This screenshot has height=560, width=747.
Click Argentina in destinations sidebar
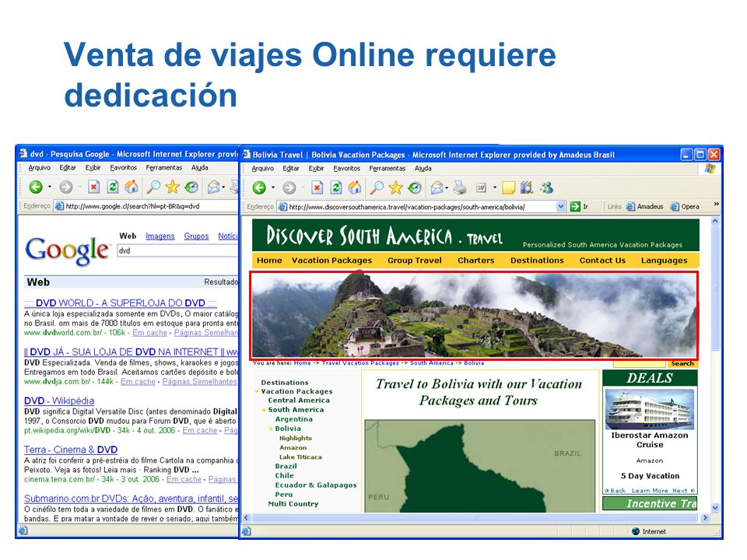tap(294, 419)
